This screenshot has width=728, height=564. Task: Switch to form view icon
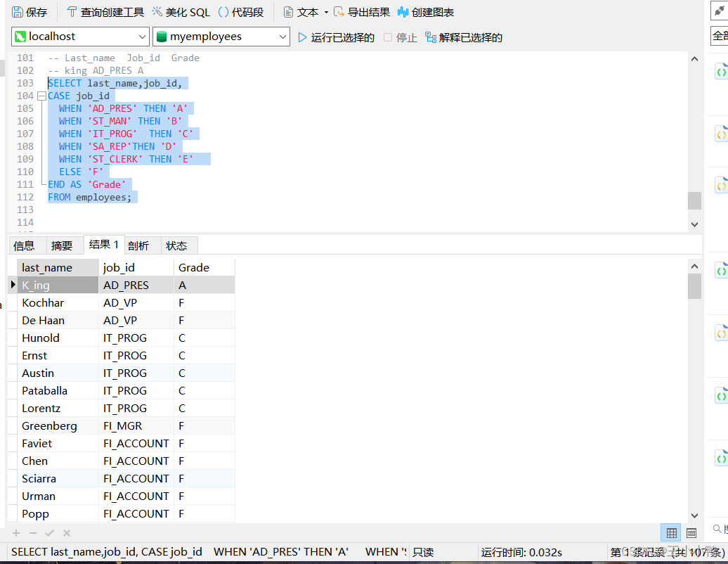691,533
